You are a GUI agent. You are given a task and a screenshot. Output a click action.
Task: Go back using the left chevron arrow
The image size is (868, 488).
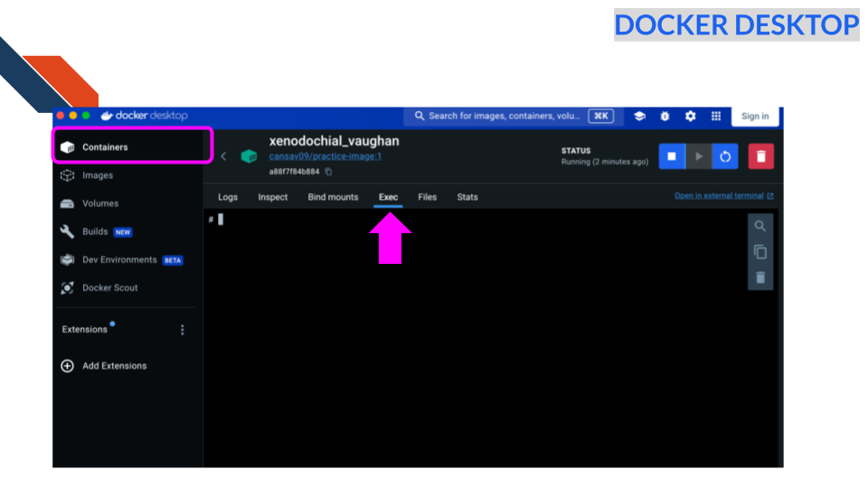coord(223,156)
